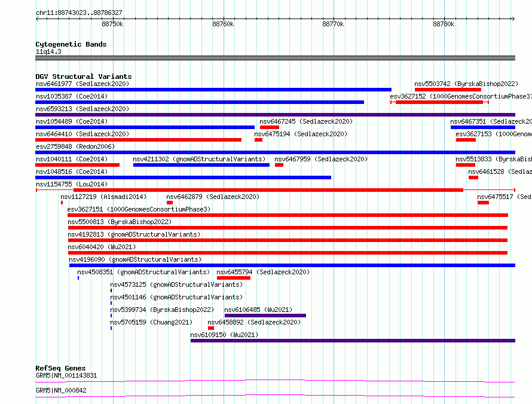Select the red bar under nsv6467245
The height and width of the screenshot is (404, 532).
point(270,127)
